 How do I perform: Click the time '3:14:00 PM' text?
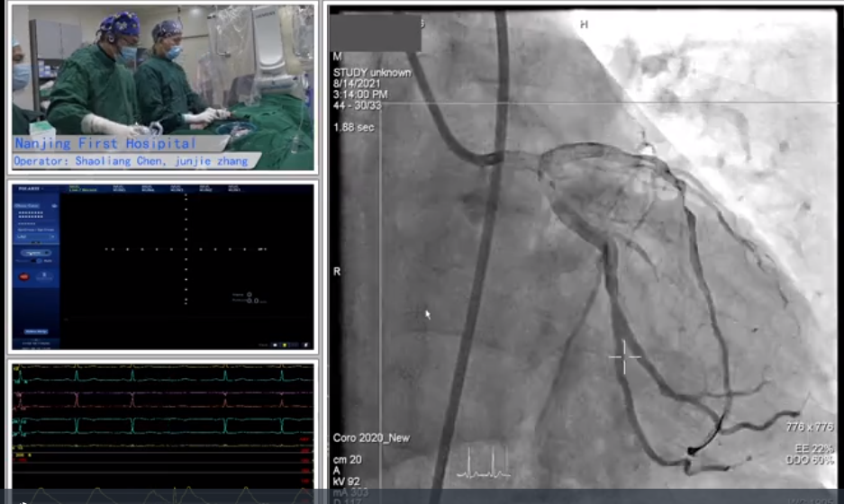point(360,94)
